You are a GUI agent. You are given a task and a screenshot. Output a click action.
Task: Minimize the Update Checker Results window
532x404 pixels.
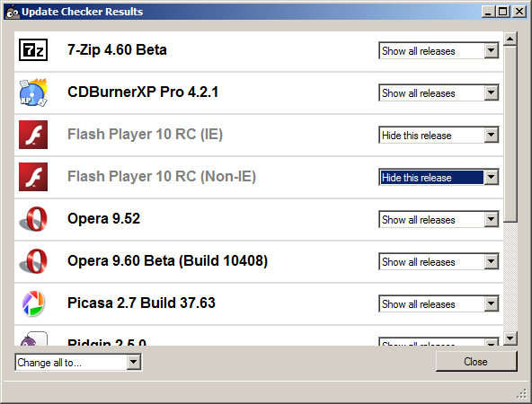click(488, 12)
